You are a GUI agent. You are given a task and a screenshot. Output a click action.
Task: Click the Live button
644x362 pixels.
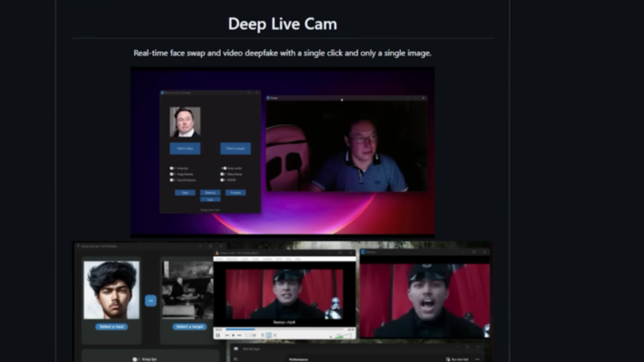coord(210,199)
